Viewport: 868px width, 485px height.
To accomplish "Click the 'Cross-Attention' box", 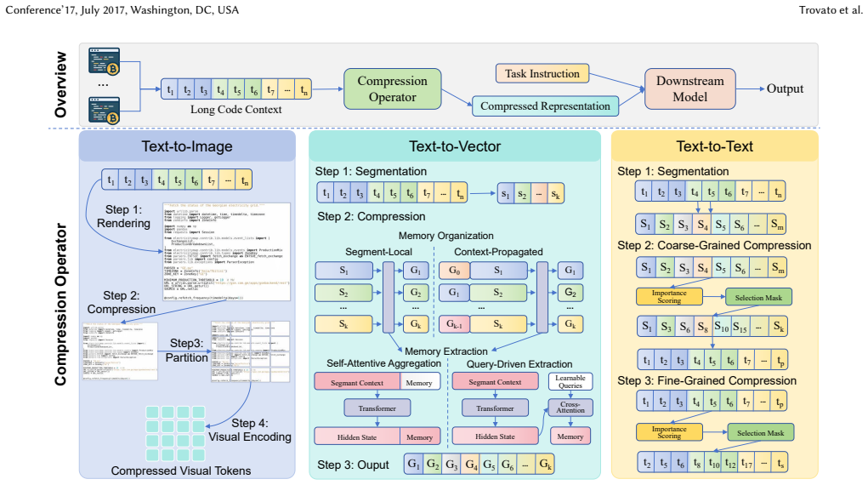I will pos(570,408).
